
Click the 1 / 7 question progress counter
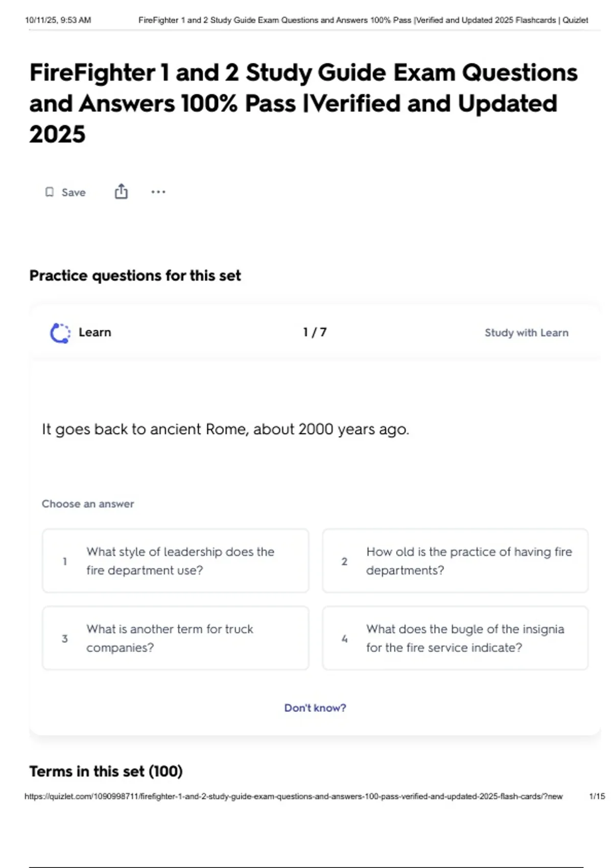(x=315, y=332)
